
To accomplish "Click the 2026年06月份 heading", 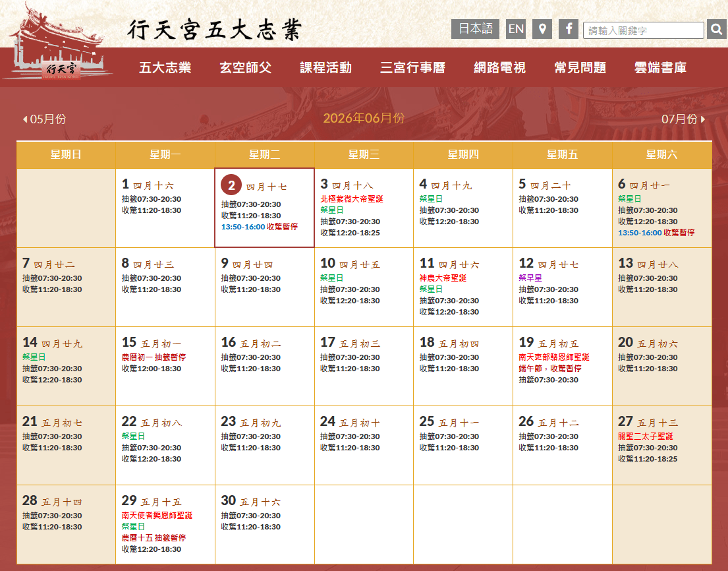I will 364,118.
